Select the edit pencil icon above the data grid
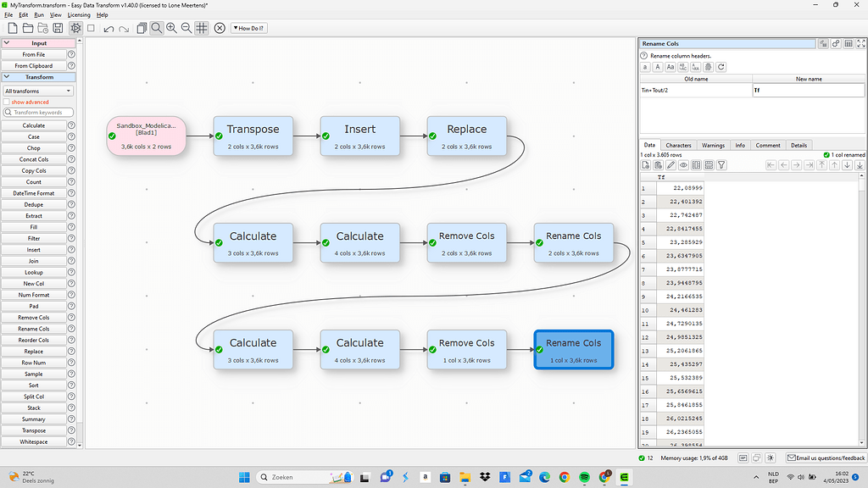Viewport: 868px width, 488px height. tap(670, 165)
